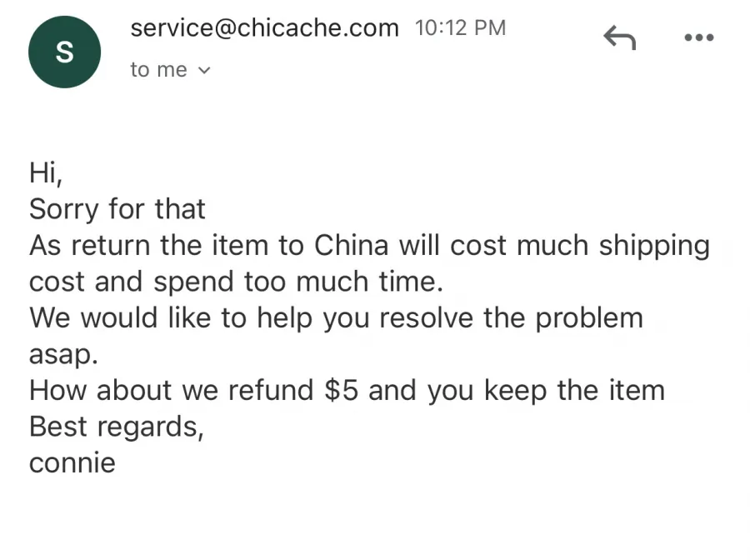Click the phrase 'As return the item'
Screen dimensions: 750x560
click(x=149, y=245)
